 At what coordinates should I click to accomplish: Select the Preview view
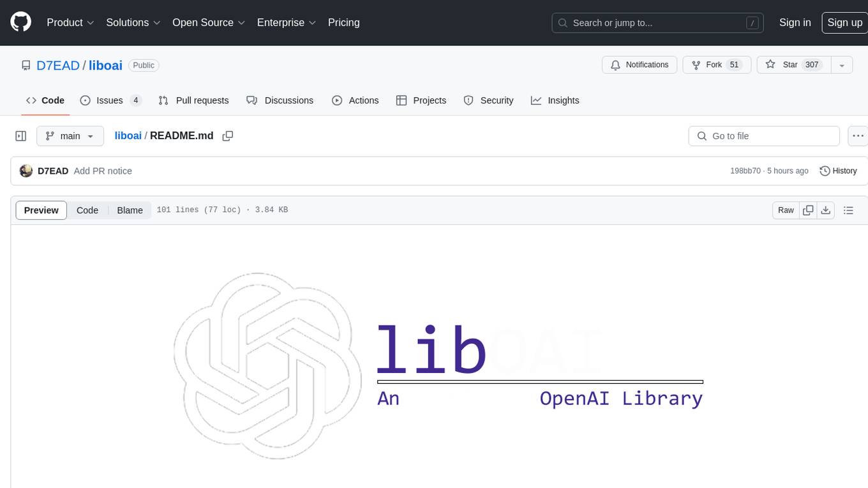(41, 210)
